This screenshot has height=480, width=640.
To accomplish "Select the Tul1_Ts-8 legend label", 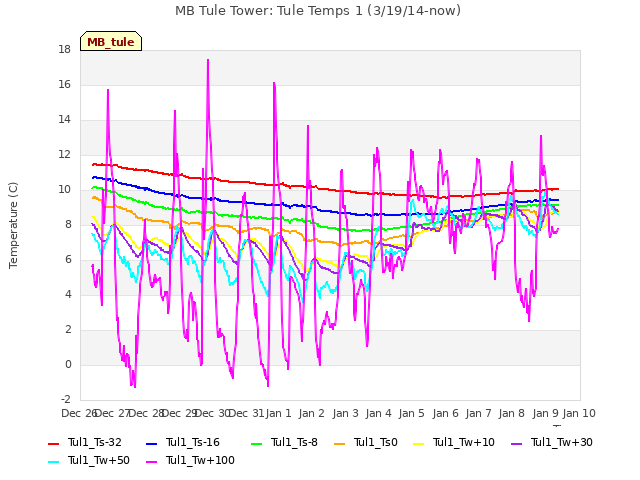I will (294, 442).
